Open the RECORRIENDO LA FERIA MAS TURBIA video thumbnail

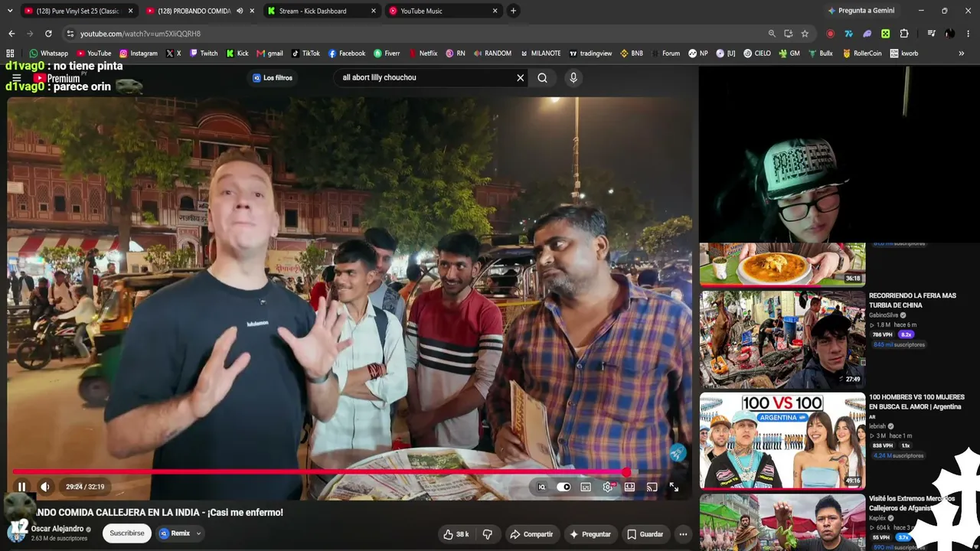click(782, 339)
